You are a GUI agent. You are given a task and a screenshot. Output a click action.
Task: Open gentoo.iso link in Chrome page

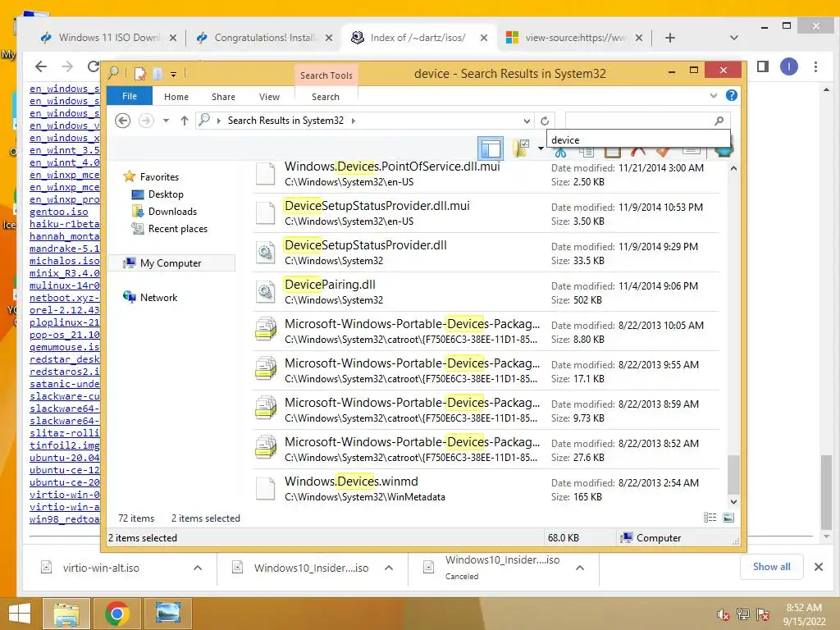(59, 212)
